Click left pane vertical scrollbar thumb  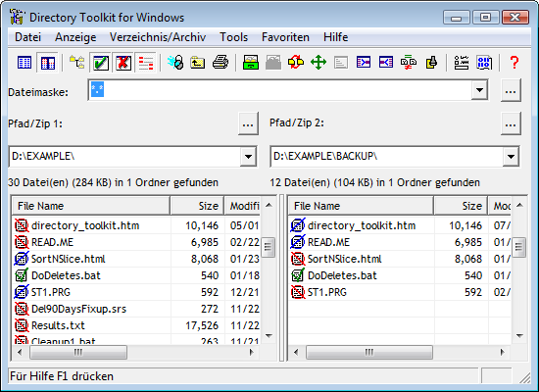[269, 247]
